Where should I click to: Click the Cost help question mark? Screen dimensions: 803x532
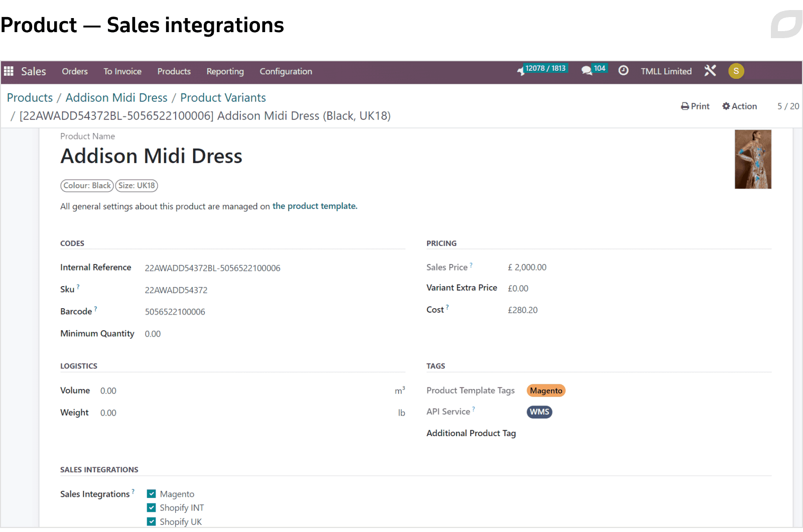[x=447, y=307]
